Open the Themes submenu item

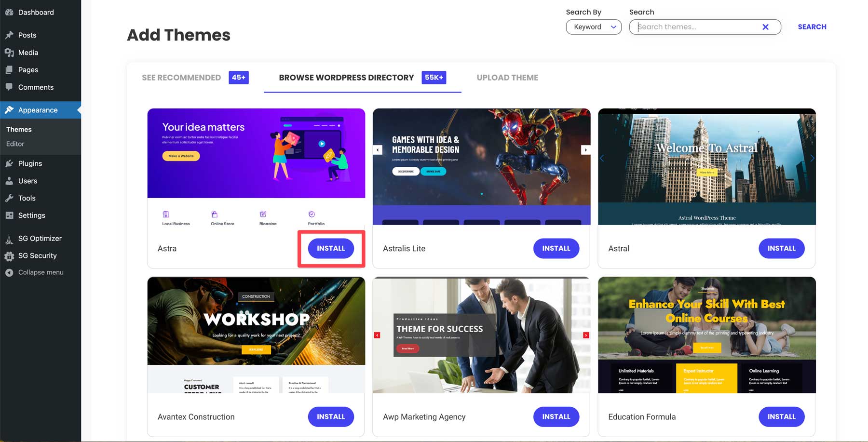(x=19, y=129)
